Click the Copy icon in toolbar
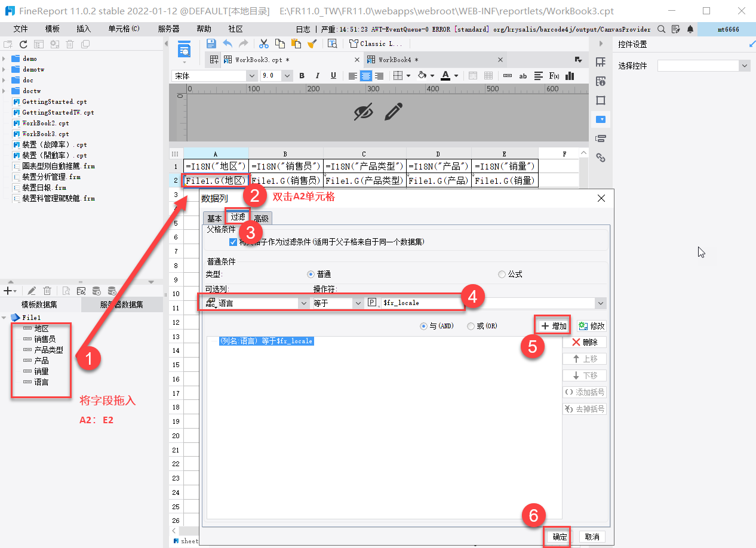This screenshot has height=548, width=756. pos(279,44)
